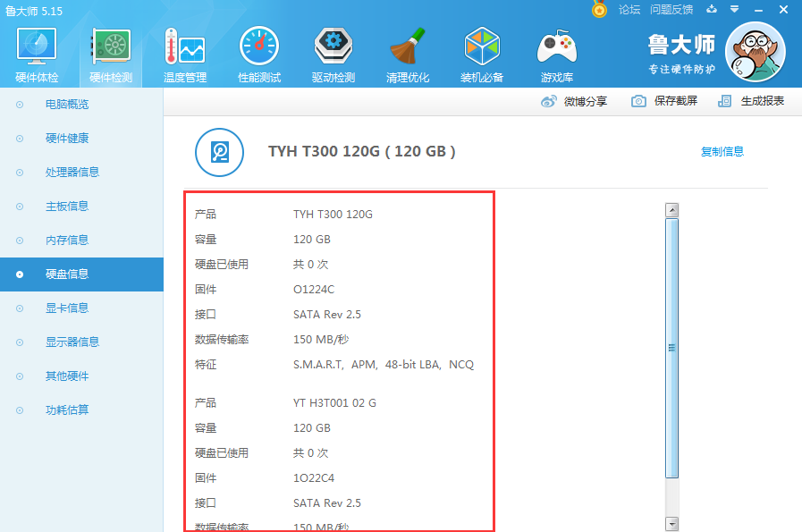Select 处理器信息 in the sidebar
The width and height of the screenshot is (802, 532).
[81, 173]
